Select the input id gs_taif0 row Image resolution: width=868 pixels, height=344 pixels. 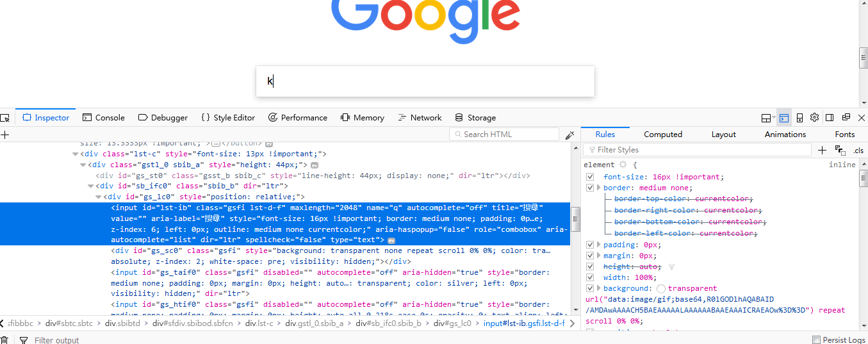pos(331,283)
